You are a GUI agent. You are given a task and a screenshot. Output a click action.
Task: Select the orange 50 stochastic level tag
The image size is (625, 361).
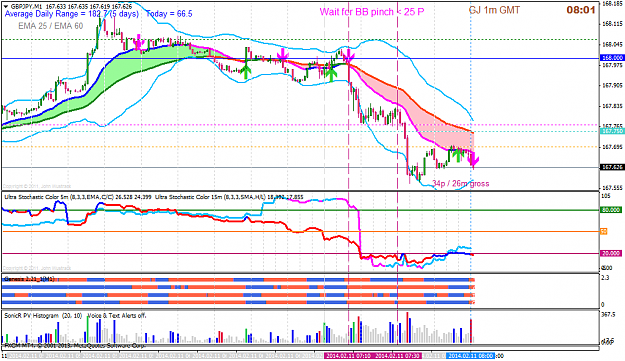pos(603,232)
